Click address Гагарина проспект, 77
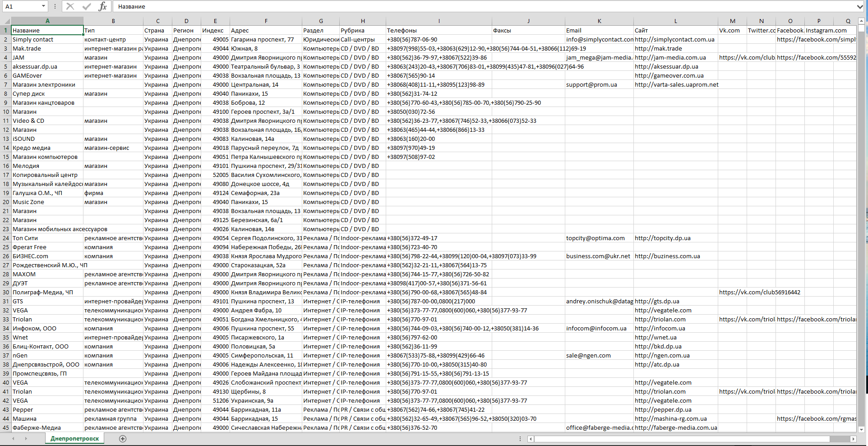 pos(262,39)
